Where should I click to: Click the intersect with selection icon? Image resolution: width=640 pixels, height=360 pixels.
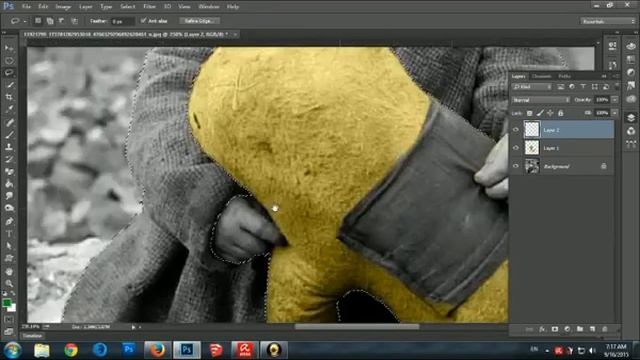click(74, 20)
